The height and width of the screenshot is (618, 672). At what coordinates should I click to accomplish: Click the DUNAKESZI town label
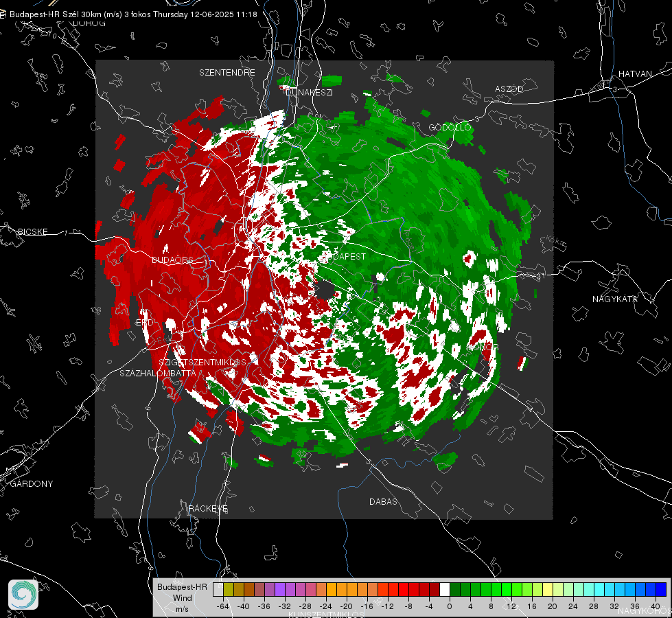309,92
